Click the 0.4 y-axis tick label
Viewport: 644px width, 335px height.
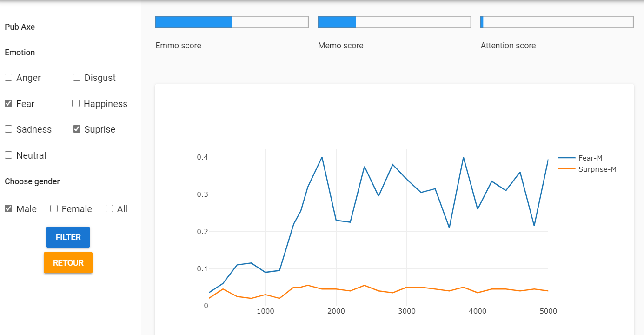tap(202, 157)
